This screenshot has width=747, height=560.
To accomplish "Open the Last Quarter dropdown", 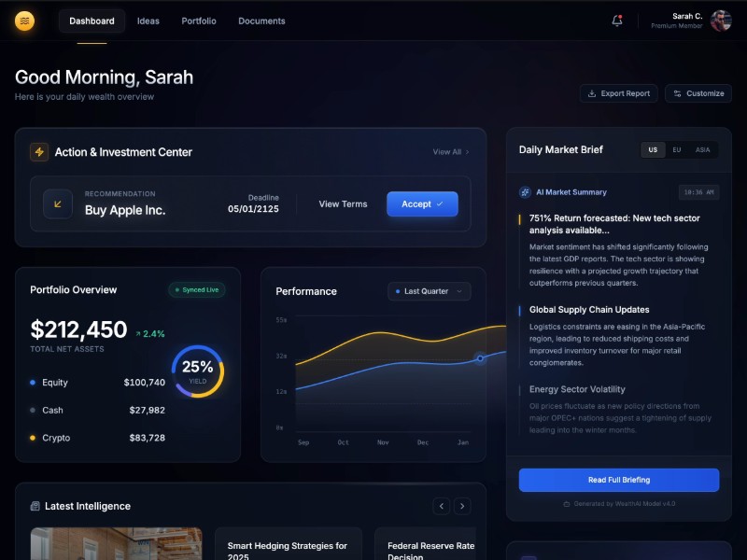I will [x=429, y=291].
